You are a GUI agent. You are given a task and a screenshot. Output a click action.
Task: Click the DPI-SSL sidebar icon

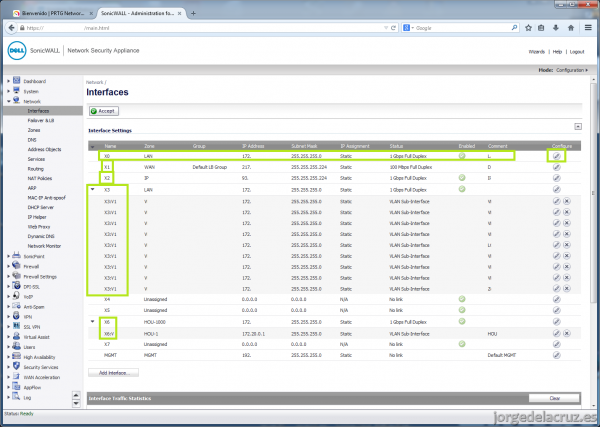tap(16, 286)
